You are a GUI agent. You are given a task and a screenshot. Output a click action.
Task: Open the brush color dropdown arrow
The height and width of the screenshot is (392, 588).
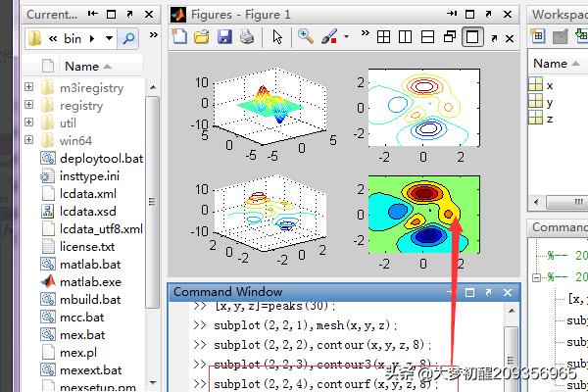point(346,37)
